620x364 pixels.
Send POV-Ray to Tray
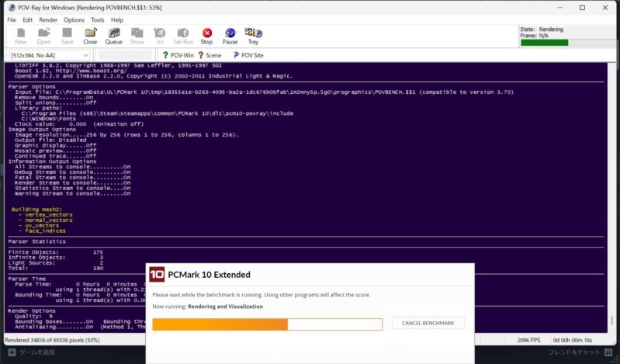253,36
